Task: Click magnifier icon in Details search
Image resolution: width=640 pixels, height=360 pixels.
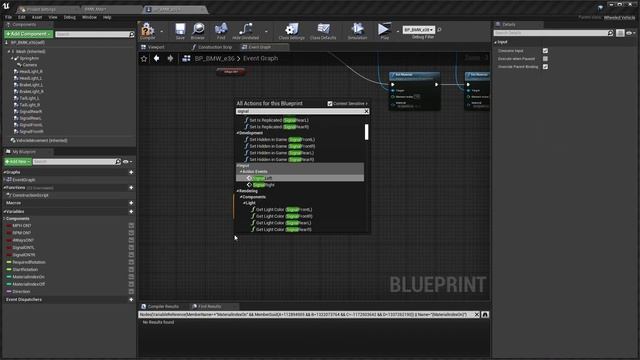Action: tap(610, 33)
